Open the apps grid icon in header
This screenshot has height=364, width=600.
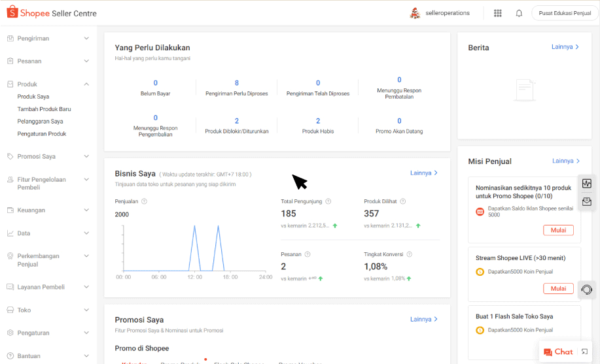pos(498,13)
